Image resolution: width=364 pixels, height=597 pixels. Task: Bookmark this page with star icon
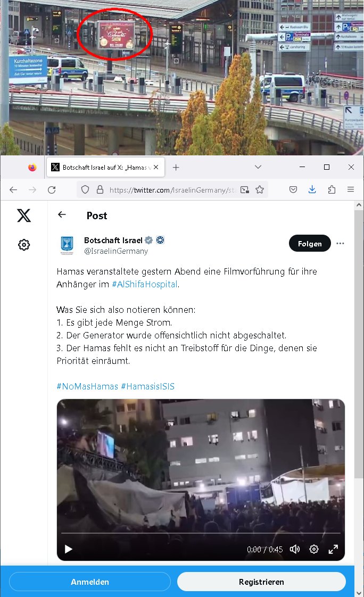pyautogui.click(x=260, y=189)
